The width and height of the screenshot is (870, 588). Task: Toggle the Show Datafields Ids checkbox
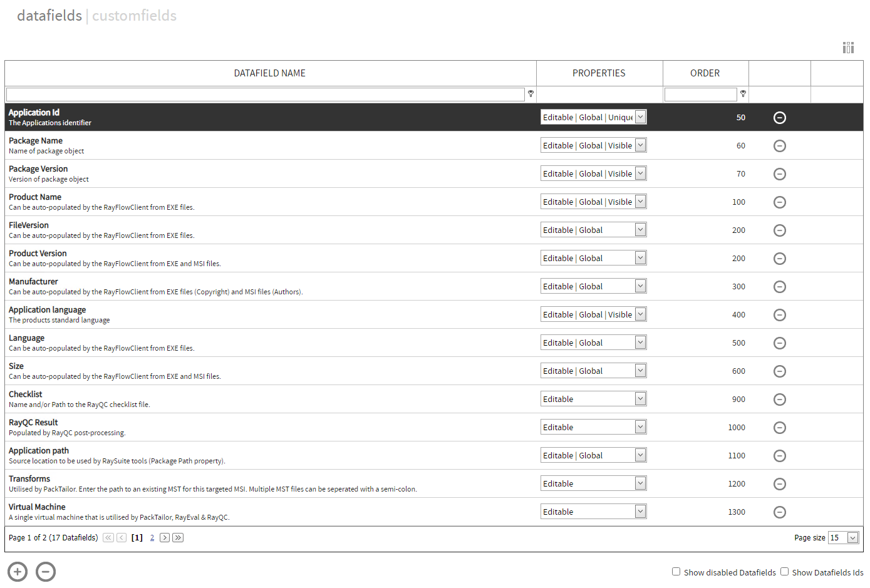click(x=784, y=571)
